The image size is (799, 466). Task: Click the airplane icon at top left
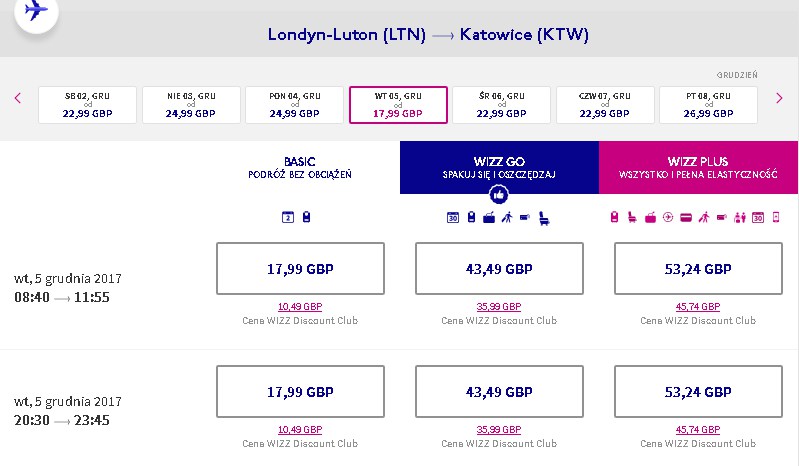pos(36,10)
